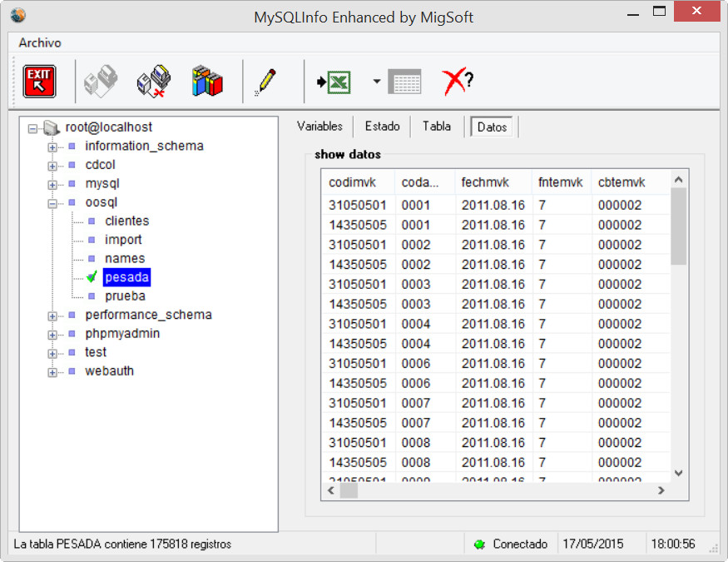Click the disconnect from server icon
Viewport: 728px width, 562px height.
(153, 82)
